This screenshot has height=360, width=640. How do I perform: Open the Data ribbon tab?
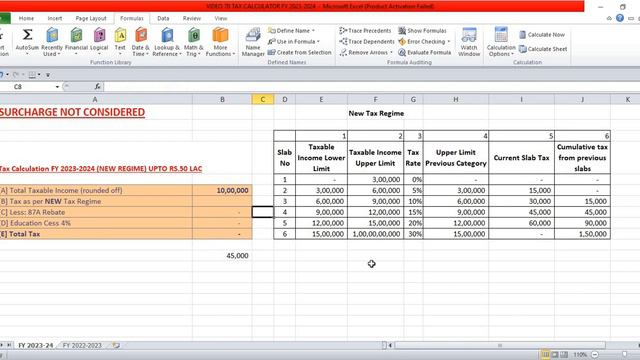pyautogui.click(x=163, y=18)
